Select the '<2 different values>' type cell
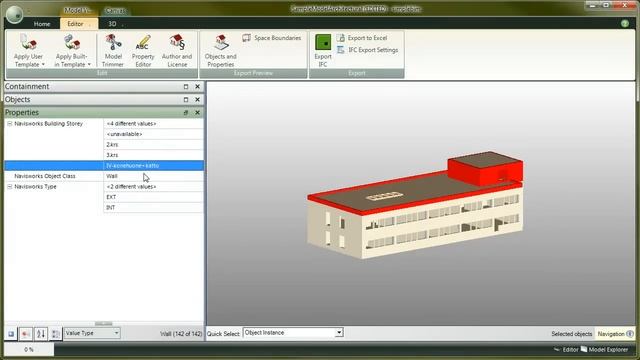Image resolution: width=640 pixels, height=360 pixels. coord(153,187)
